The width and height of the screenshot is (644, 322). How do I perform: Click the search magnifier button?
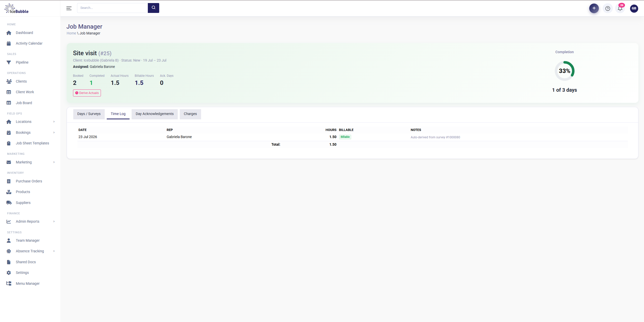(153, 8)
